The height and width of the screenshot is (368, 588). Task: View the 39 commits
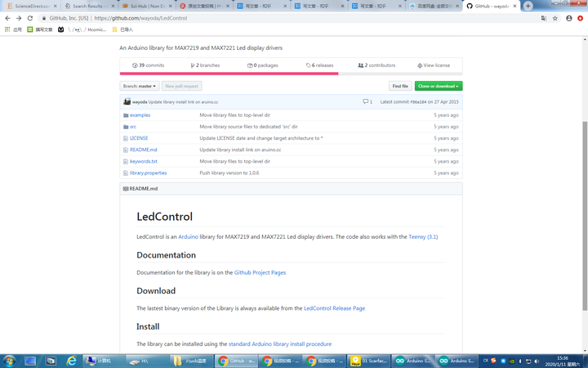[x=148, y=65]
